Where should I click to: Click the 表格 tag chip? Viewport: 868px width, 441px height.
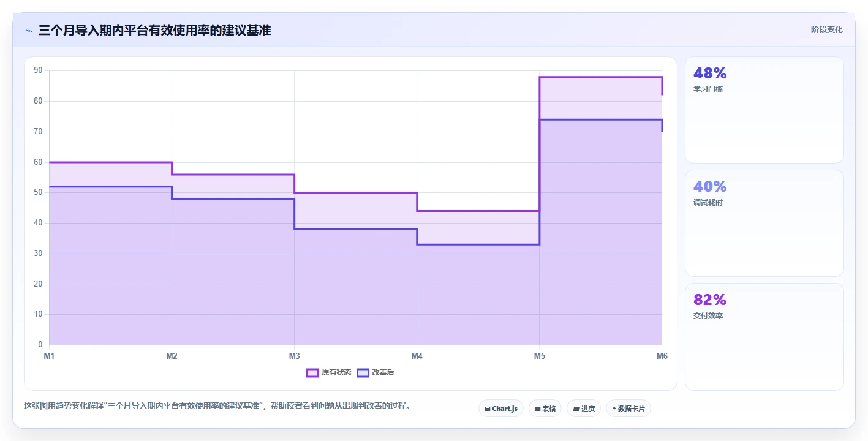[x=545, y=409]
